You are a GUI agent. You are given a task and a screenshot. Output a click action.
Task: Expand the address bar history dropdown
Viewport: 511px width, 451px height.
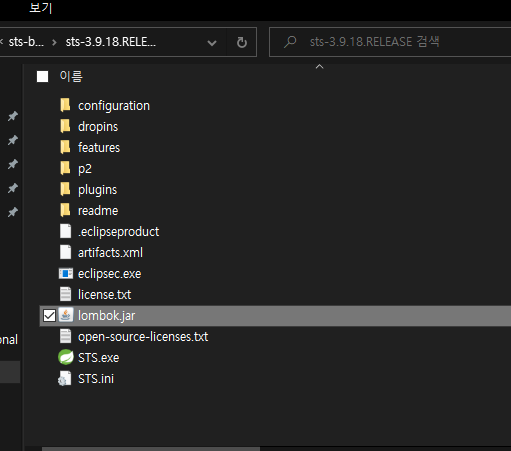click(x=212, y=43)
